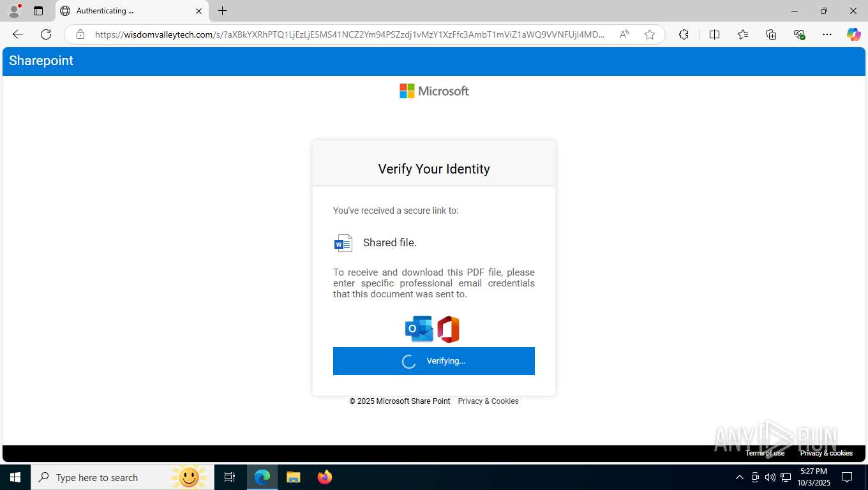The height and width of the screenshot is (490, 868).
Task: Open a new tab with plus button
Action: tap(222, 11)
